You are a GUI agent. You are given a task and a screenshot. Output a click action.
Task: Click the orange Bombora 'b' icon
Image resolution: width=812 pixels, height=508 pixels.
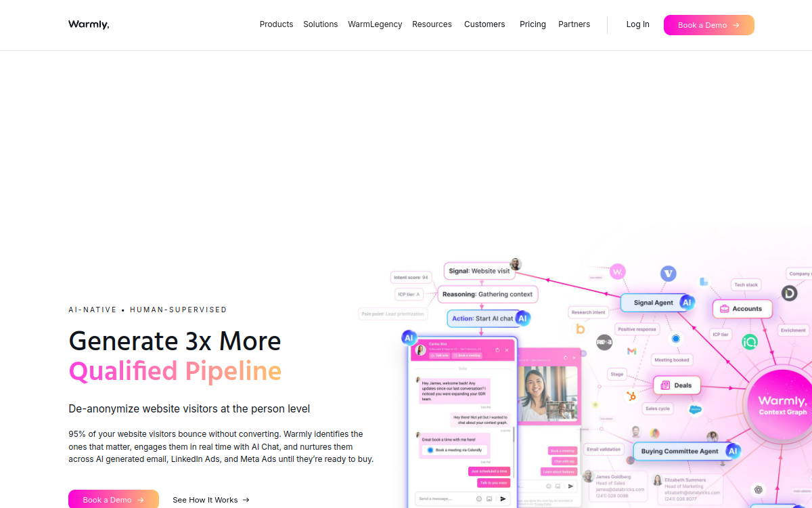[580, 329]
